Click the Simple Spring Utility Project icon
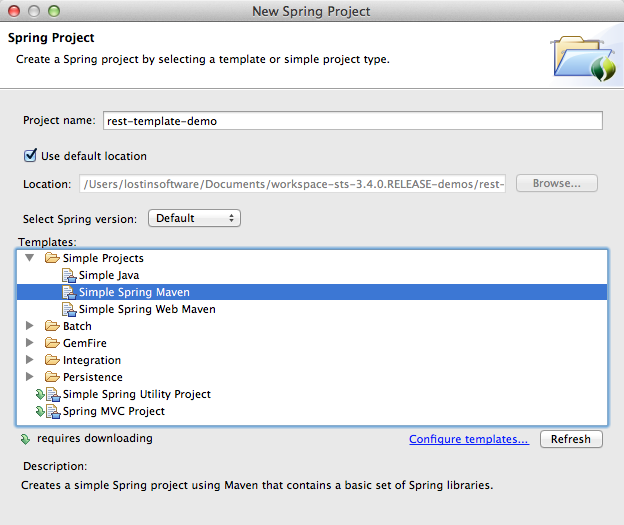 pos(53,394)
